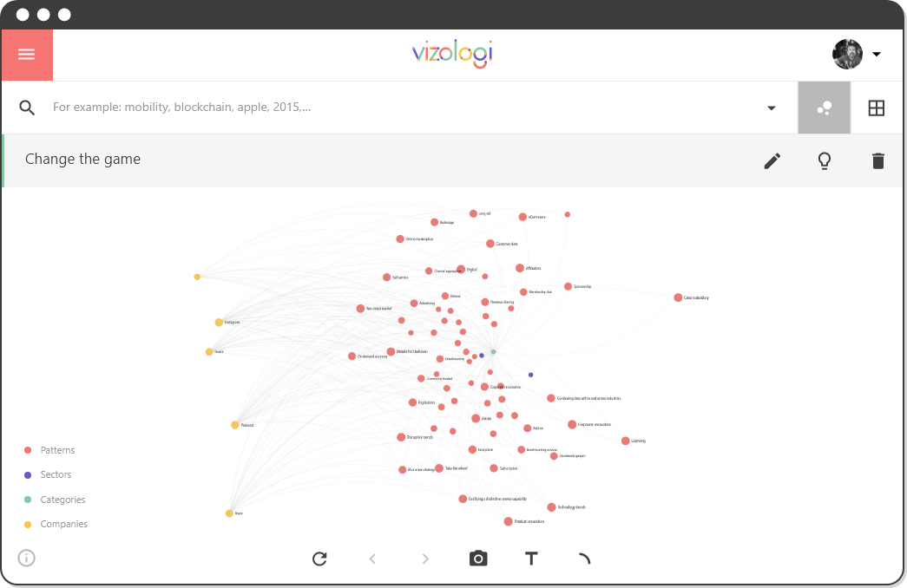This screenshot has width=907, height=588.
Task: Switch to the network graph view
Action: (x=825, y=108)
